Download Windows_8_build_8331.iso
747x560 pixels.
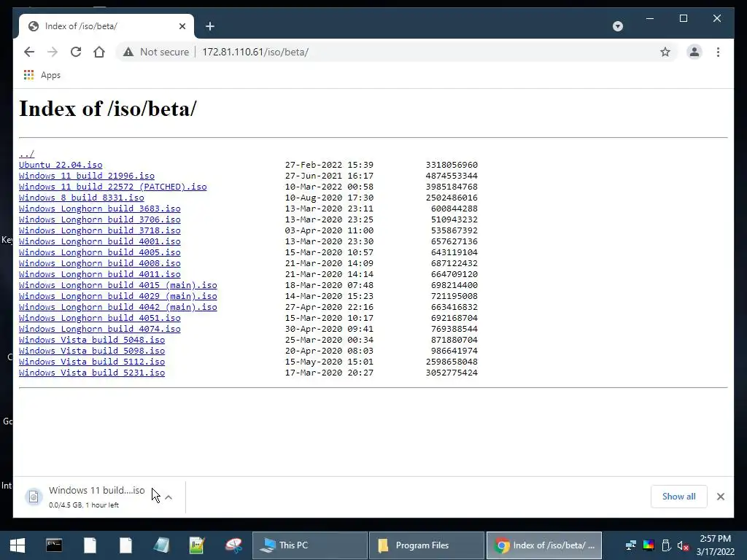82,198
